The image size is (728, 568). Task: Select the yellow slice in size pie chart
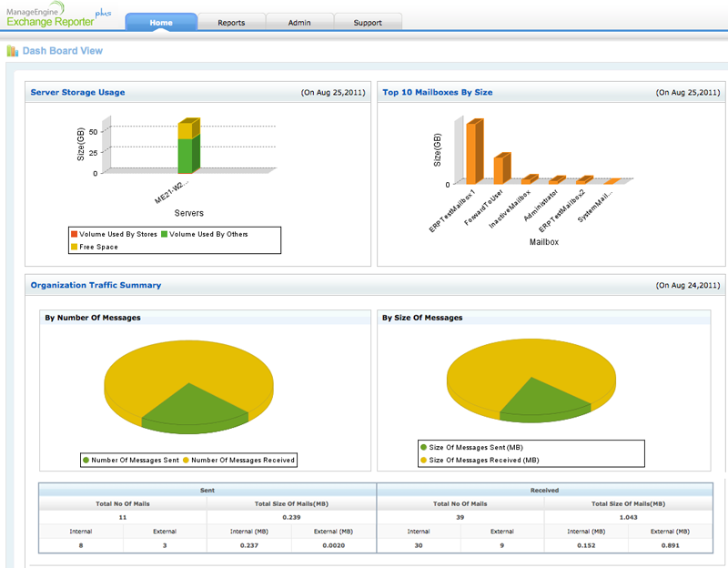[530, 360]
